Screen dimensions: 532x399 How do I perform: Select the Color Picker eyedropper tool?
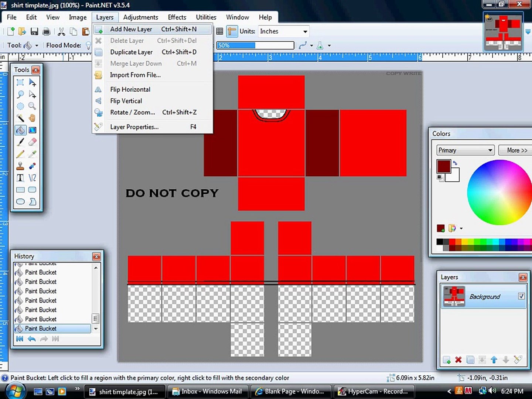point(33,154)
